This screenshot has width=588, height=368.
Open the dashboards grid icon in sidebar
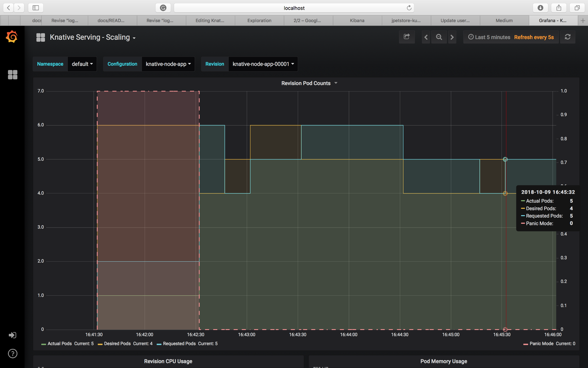(x=12, y=75)
